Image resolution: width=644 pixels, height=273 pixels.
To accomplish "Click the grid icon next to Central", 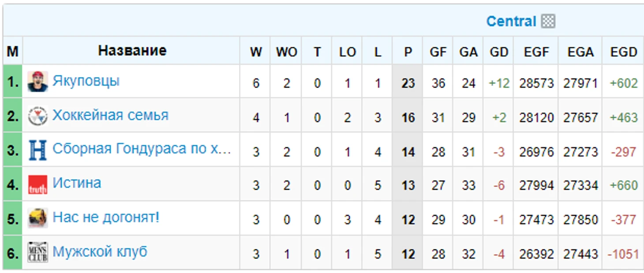I will (x=548, y=21).
